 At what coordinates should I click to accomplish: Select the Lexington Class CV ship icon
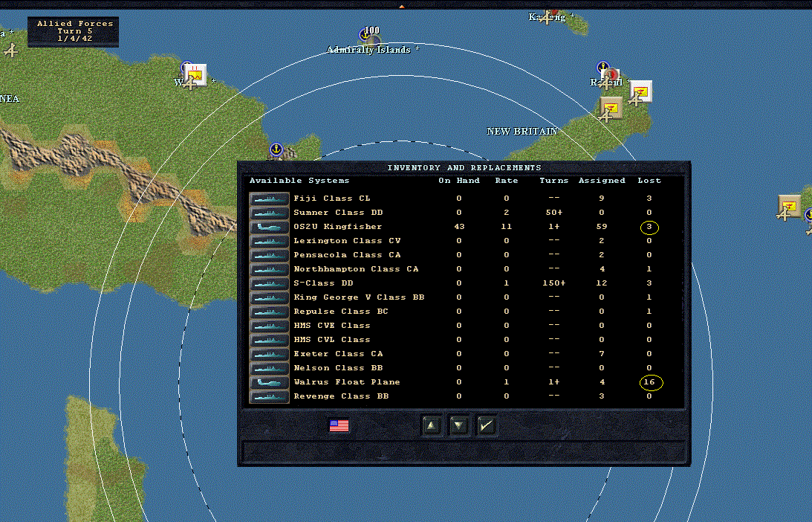tap(269, 241)
